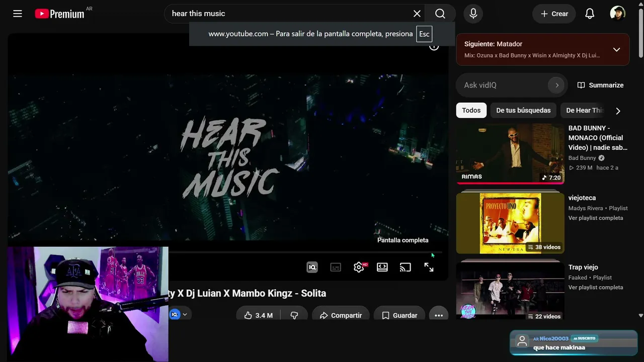
Task: Open the 'BAD BUNNY - MONACO' video title
Action: (598, 138)
